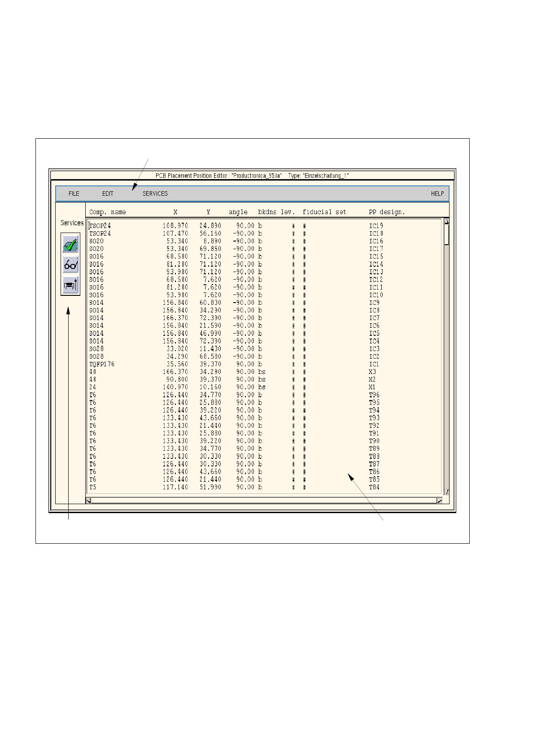Screen dimensions: 533x756
Task: Click the PP design cell IC5
Action: pyautogui.click(x=374, y=334)
